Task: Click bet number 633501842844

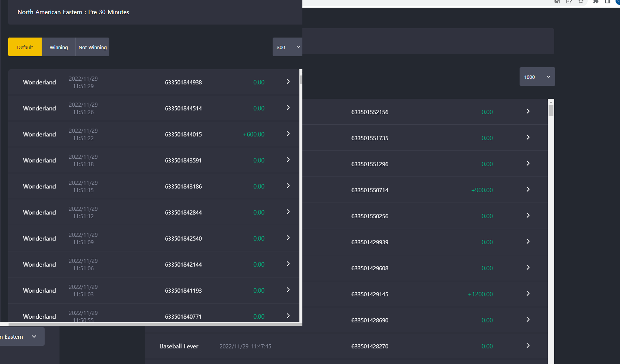Action: click(183, 212)
